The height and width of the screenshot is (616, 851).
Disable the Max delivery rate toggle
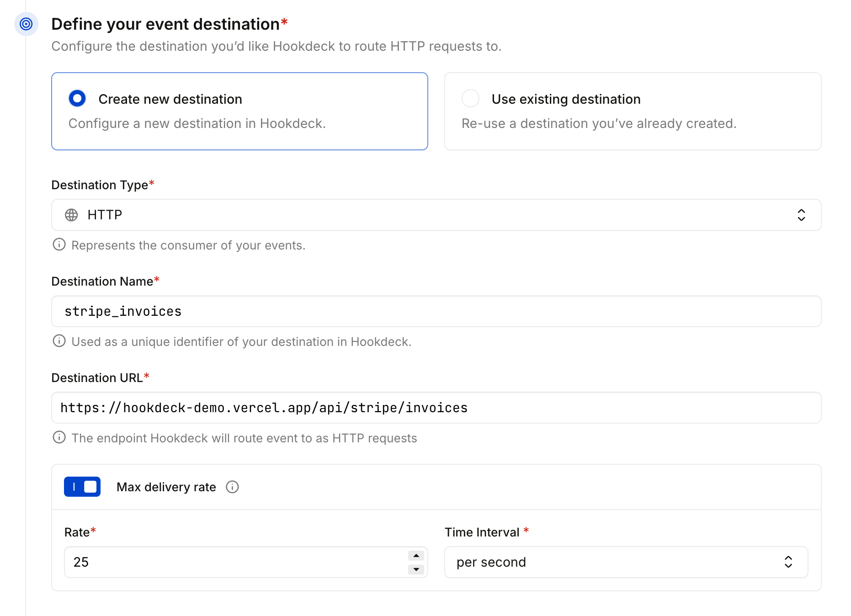(x=82, y=487)
